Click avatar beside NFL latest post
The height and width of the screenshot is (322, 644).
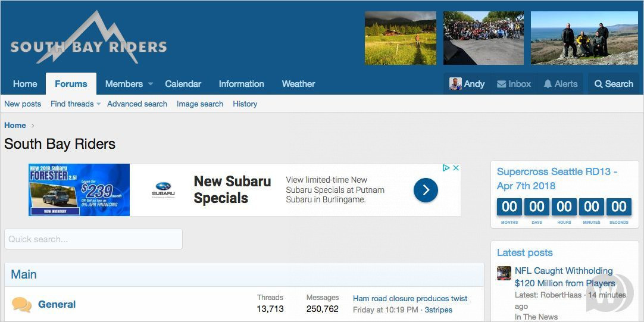click(504, 273)
